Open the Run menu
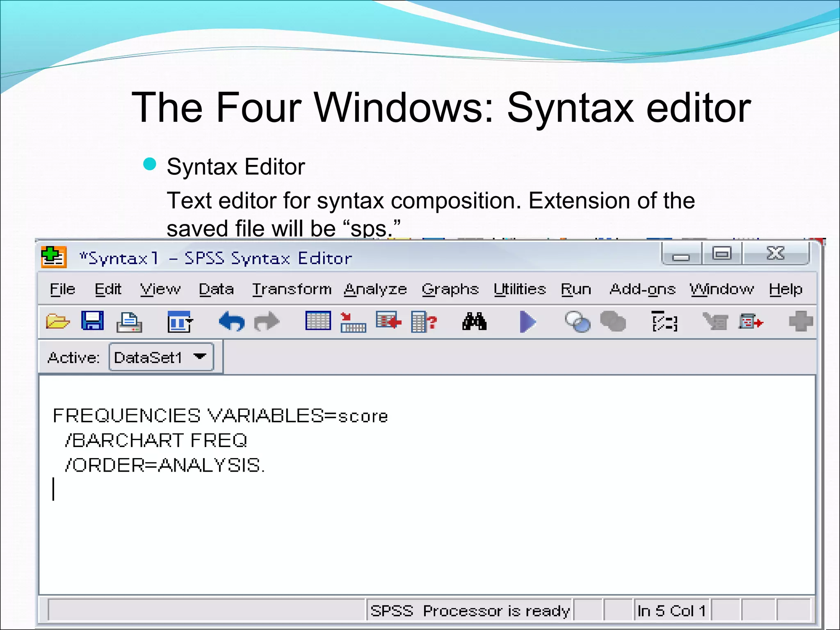The height and width of the screenshot is (630, 840). point(576,290)
